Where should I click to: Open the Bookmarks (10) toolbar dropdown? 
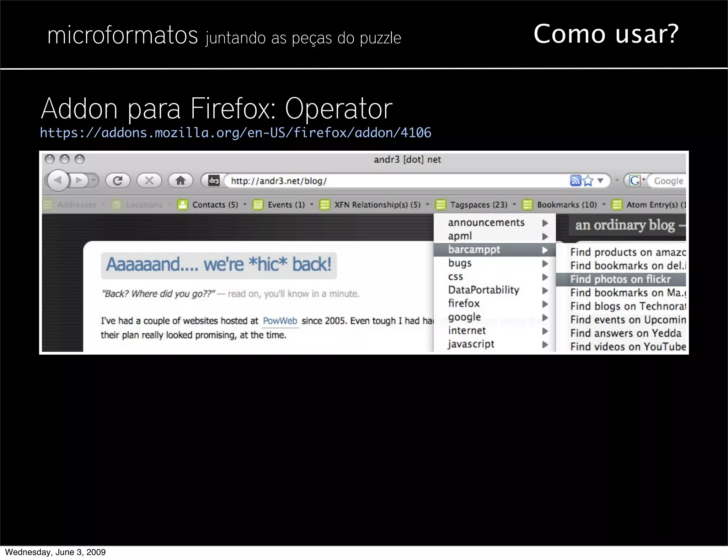[567, 205]
